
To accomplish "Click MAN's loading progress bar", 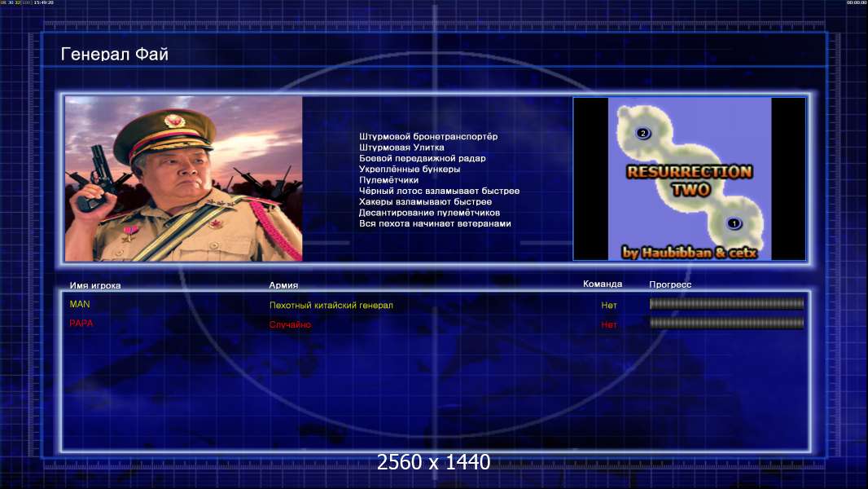I will pyautogui.click(x=726, y=303).
